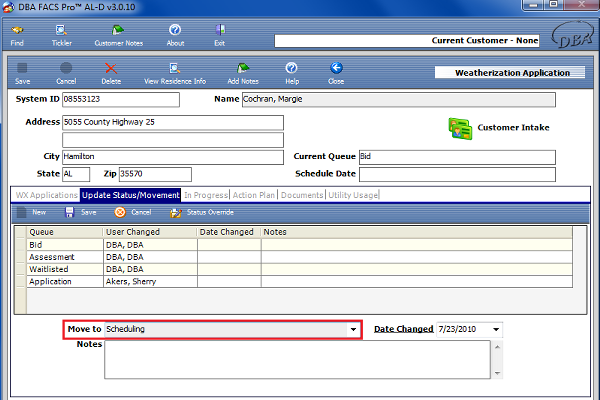Image resolution: width=600 pixels, height=400 pixels.
Task: Click the City field containing Hamilton
Action: coord(173,157)
